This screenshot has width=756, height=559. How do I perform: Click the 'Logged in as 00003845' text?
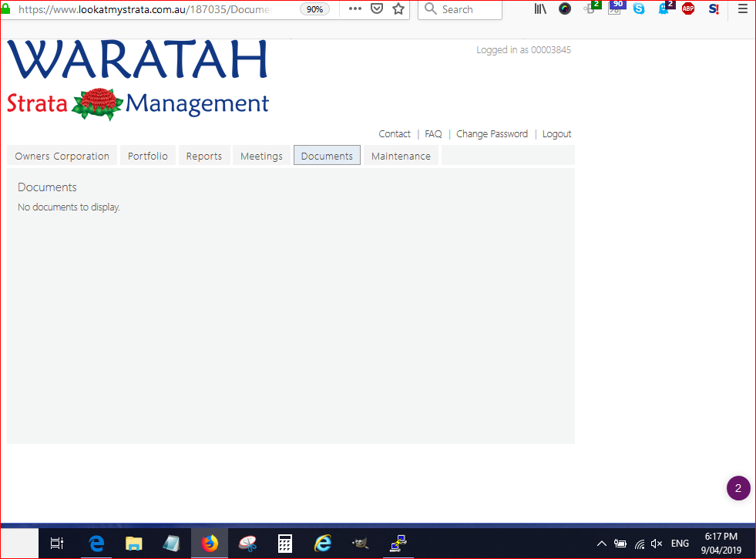[523, 49]
